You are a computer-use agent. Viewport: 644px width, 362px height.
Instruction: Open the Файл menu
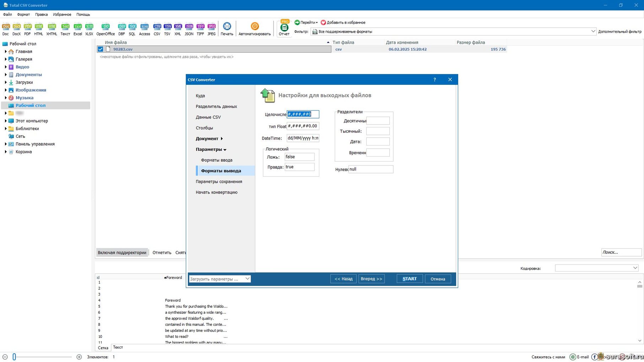pyautogui.click(x=7, y=15)
